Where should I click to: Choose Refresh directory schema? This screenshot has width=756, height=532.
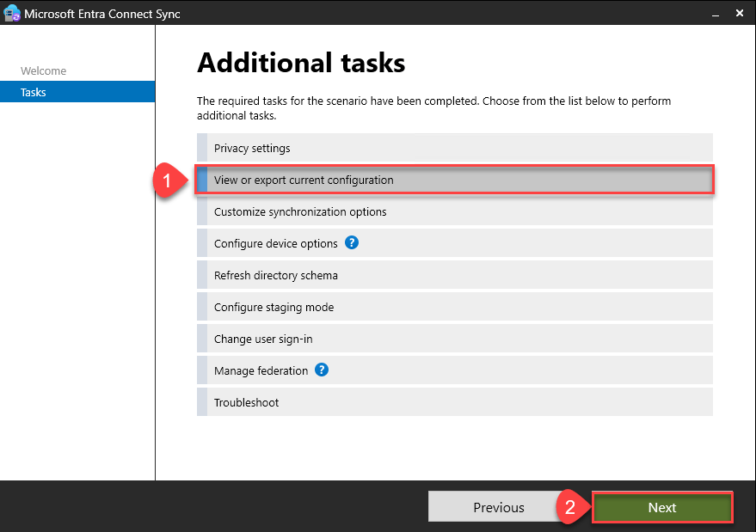pyautogui.click(x=275, y=276)
